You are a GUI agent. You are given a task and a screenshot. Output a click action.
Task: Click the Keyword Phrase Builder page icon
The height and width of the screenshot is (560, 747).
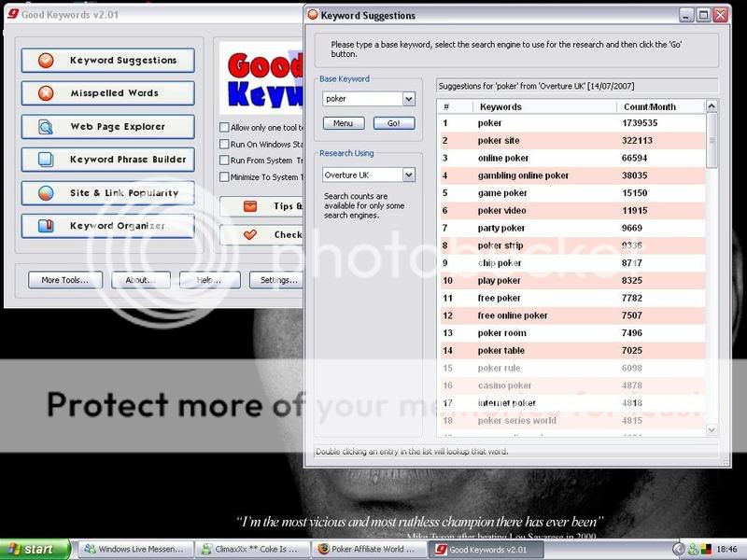coord(46,160)
